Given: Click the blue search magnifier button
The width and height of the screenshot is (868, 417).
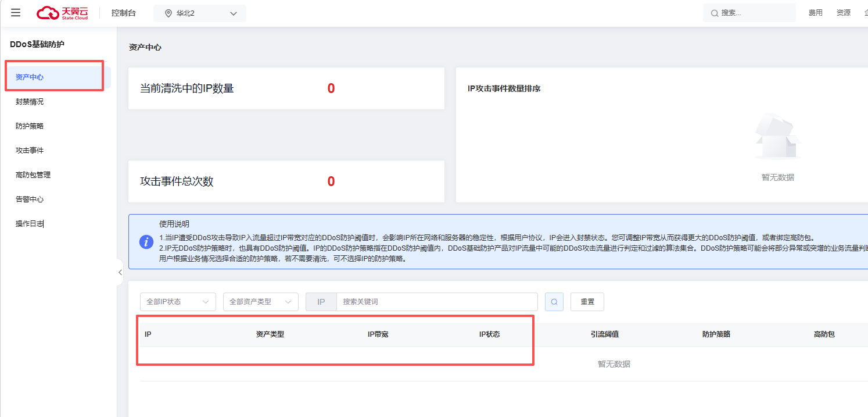Looking at the screenshot, I should point(554,302).
